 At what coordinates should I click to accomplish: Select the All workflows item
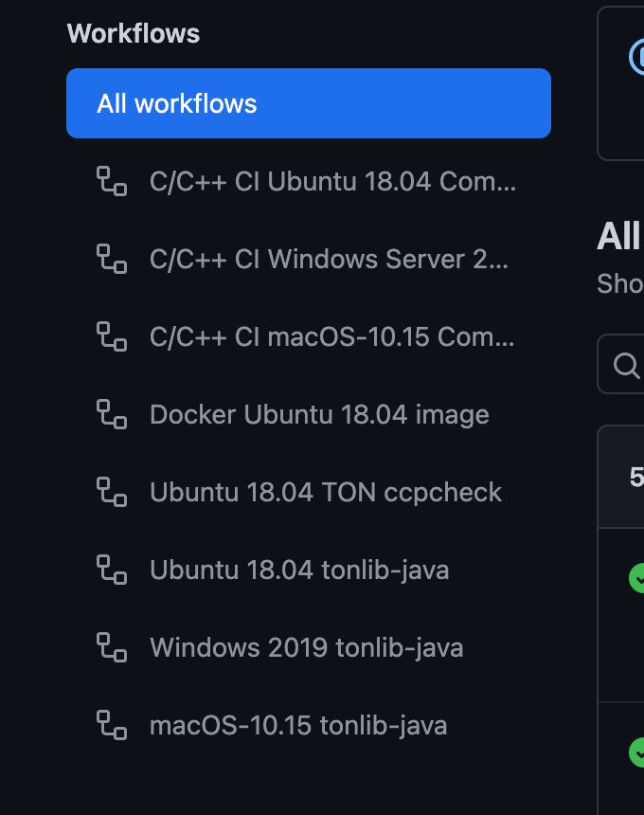(309, 103)
